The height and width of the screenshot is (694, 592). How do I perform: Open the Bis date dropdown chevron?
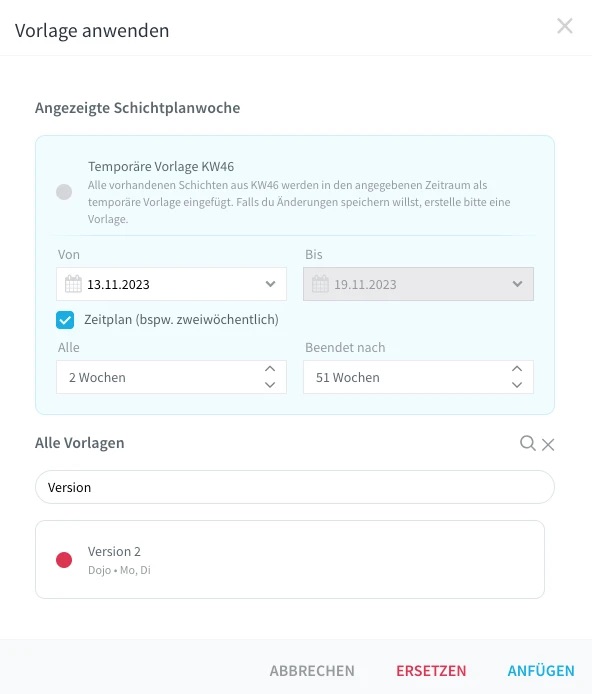pos(517,284)
